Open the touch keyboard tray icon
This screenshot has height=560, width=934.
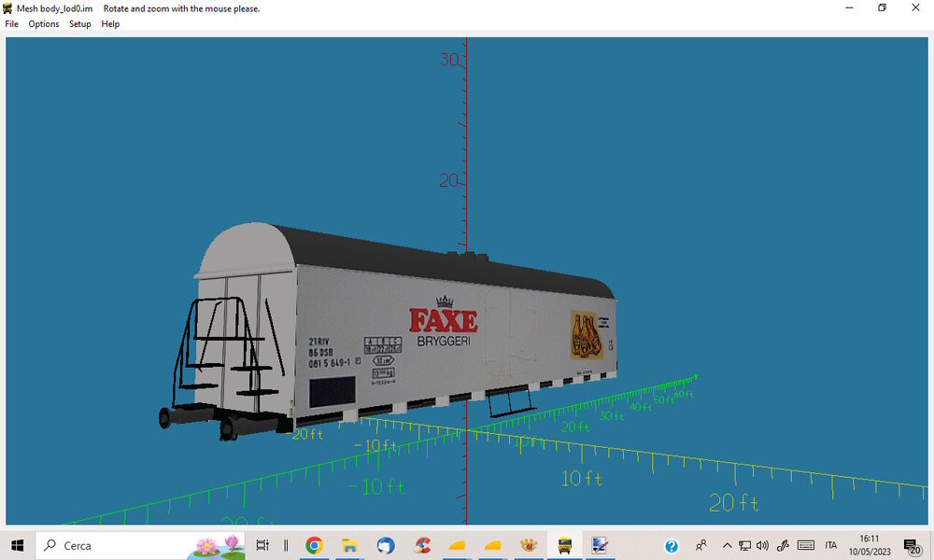[x=806, y=545]
